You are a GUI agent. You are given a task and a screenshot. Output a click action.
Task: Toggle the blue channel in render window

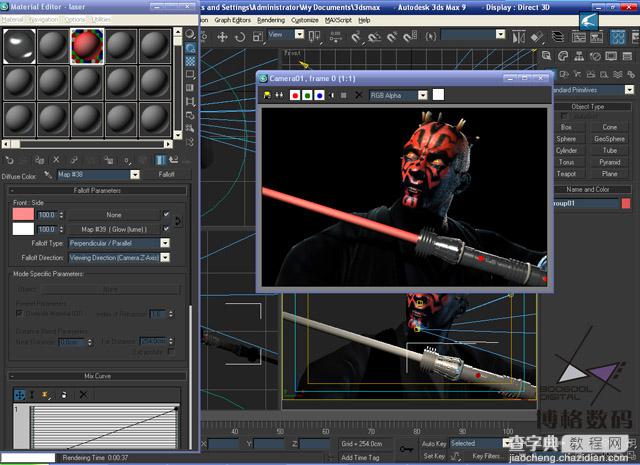(x=320, y=95)
